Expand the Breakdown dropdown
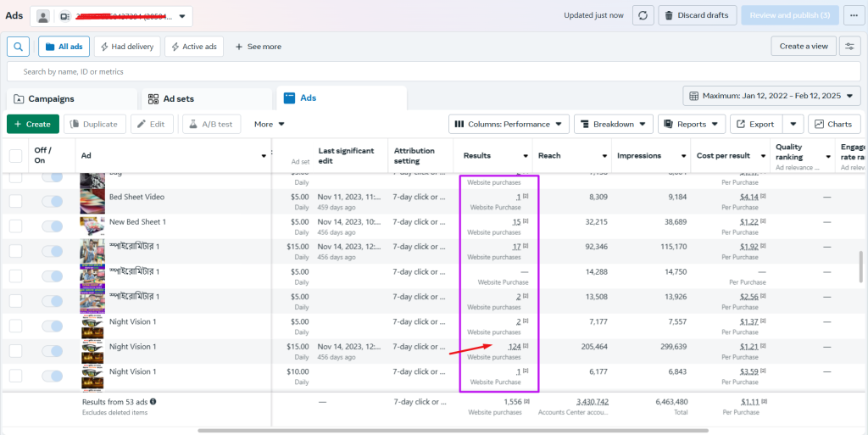868x435 pixels. click(613, 124)
